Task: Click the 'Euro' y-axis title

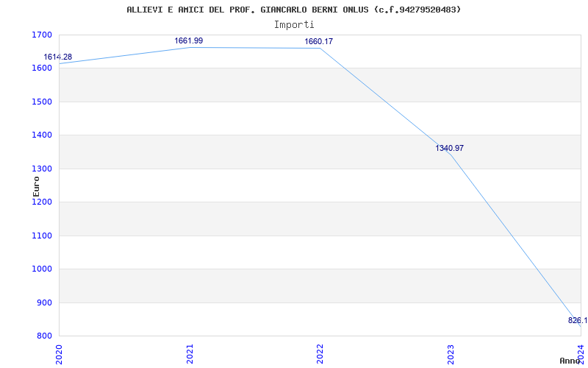Action: (36, 186)
